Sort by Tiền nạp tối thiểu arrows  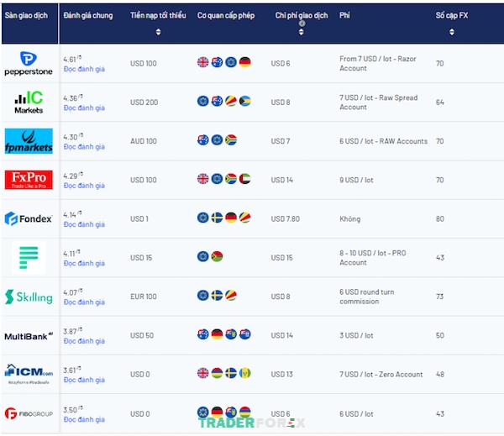[158, 32]
